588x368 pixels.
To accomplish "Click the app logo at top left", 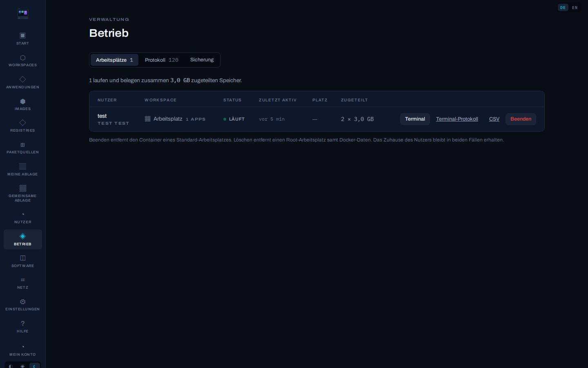I will 23,14.
